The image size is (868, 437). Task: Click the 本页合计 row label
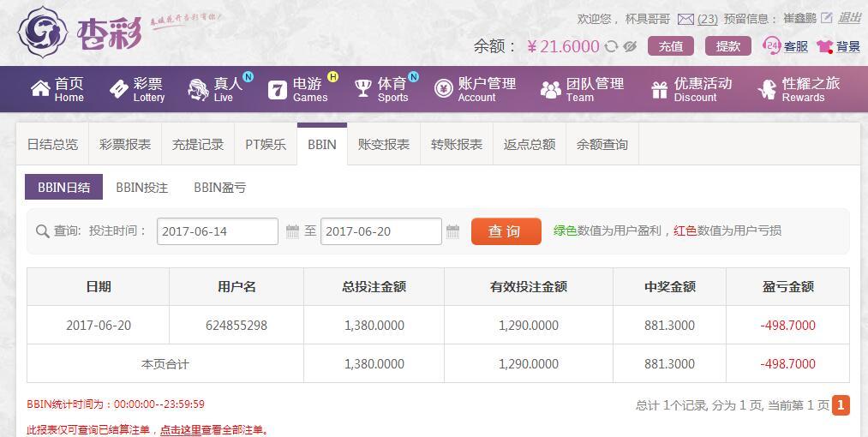165,364
